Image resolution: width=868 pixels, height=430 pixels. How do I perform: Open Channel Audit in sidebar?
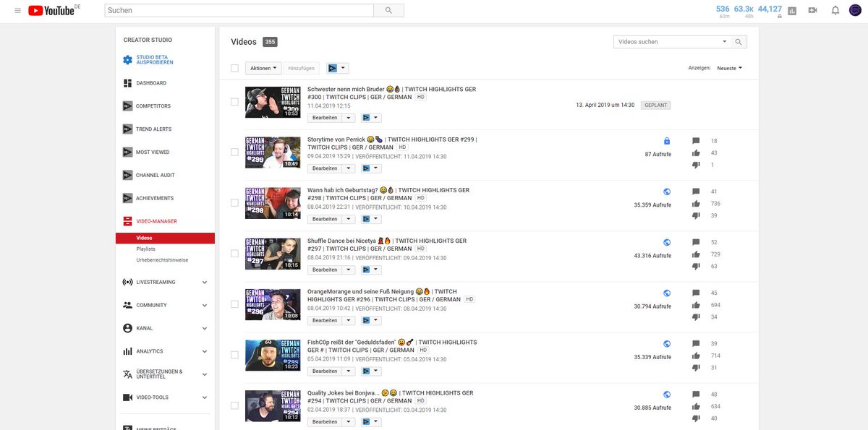tap(155, 176)
